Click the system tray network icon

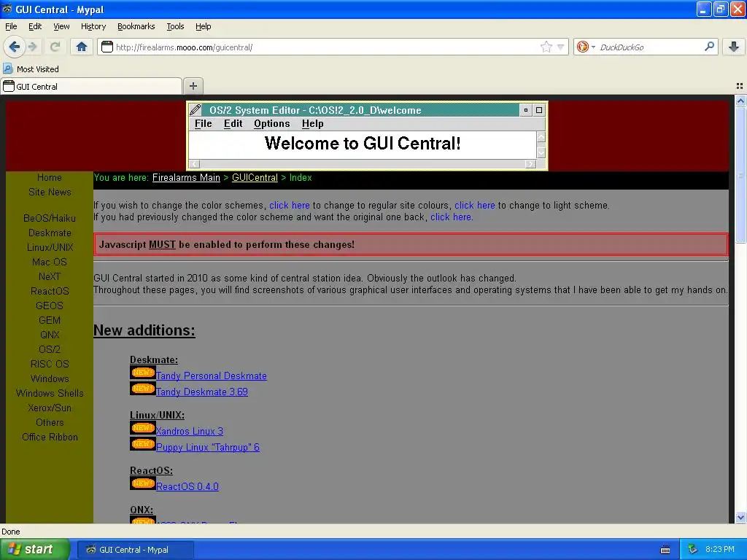[x=693, y=550]
